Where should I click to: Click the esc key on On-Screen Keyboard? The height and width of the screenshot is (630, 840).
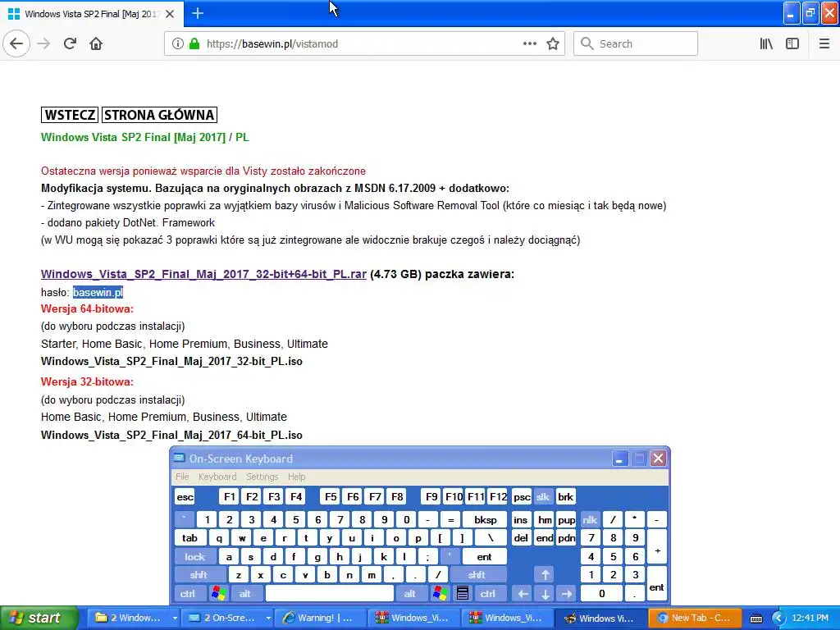pyautogui.click(x=185, y=496)
